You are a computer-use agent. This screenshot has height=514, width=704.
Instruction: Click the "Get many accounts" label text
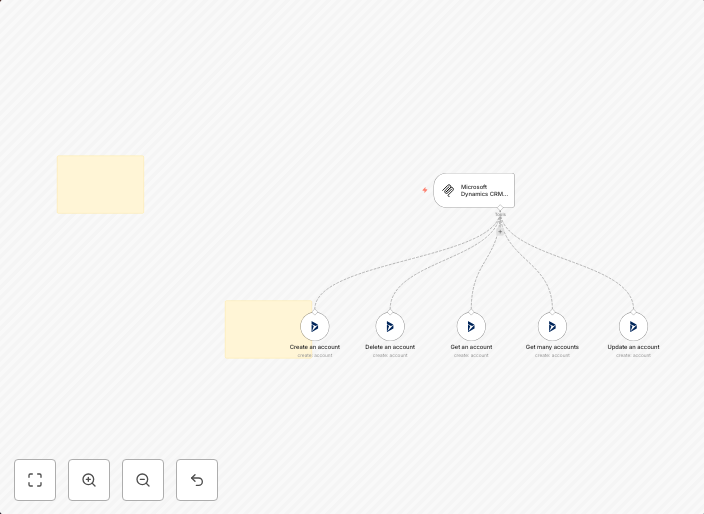click(552, 347)
